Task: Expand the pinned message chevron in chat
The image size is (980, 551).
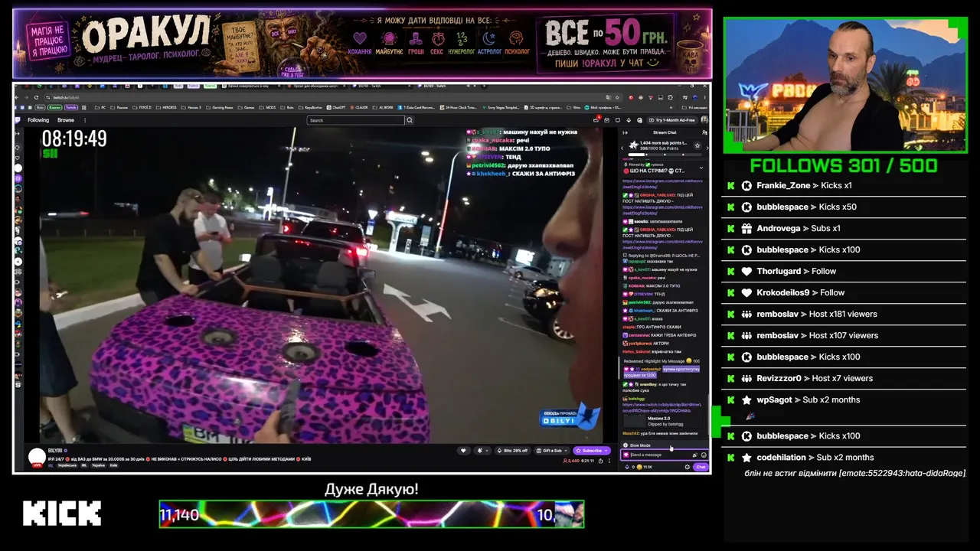Action: click(x=701, y=168)
